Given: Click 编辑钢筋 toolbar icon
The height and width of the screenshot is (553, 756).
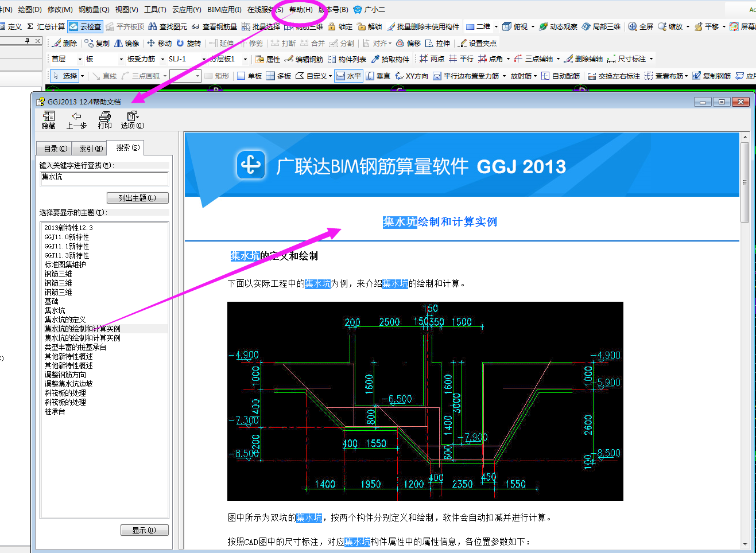Looking at the screenshot, I should [x=289, y=59].
